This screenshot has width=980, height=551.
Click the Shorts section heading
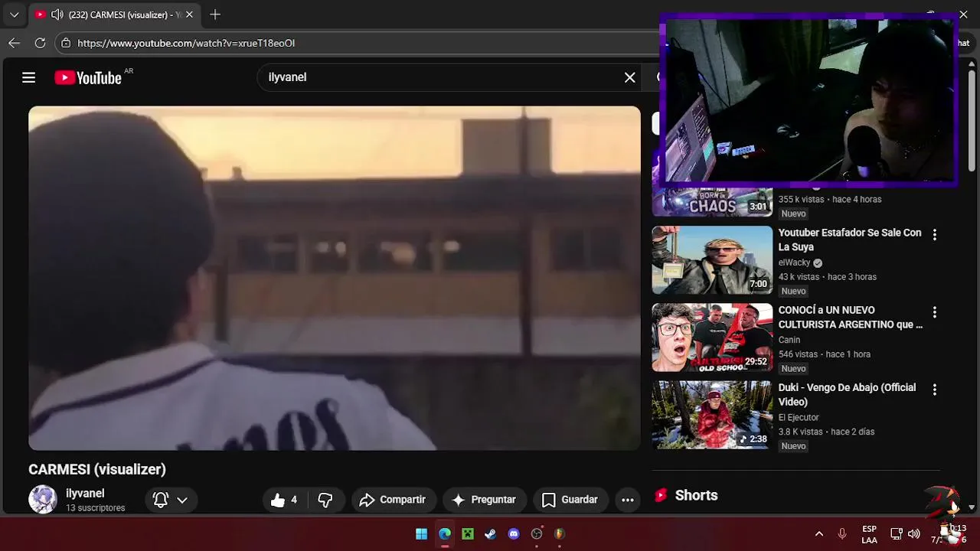tap(696, 495)
